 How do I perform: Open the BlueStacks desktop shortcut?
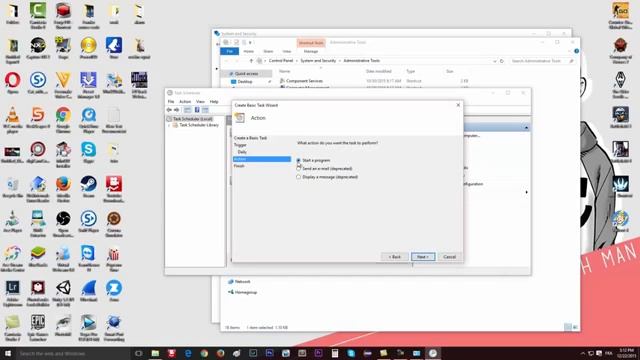point(38,256)
